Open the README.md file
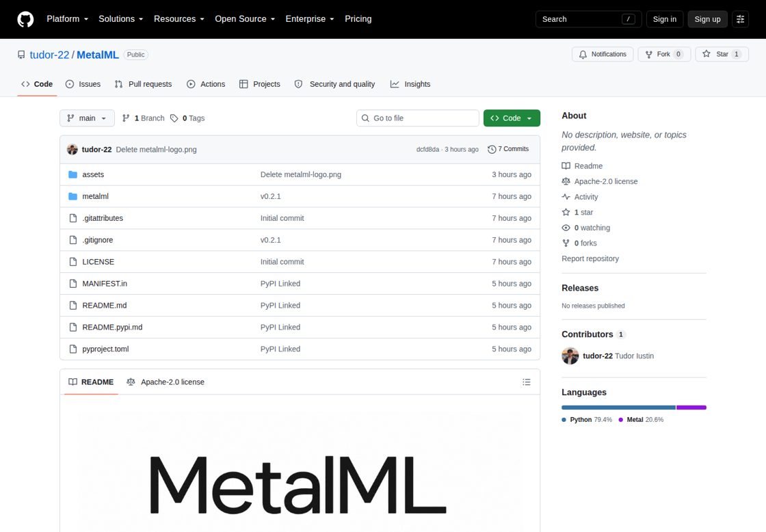This screenshot has height=532, width=766. coord(105,306)
